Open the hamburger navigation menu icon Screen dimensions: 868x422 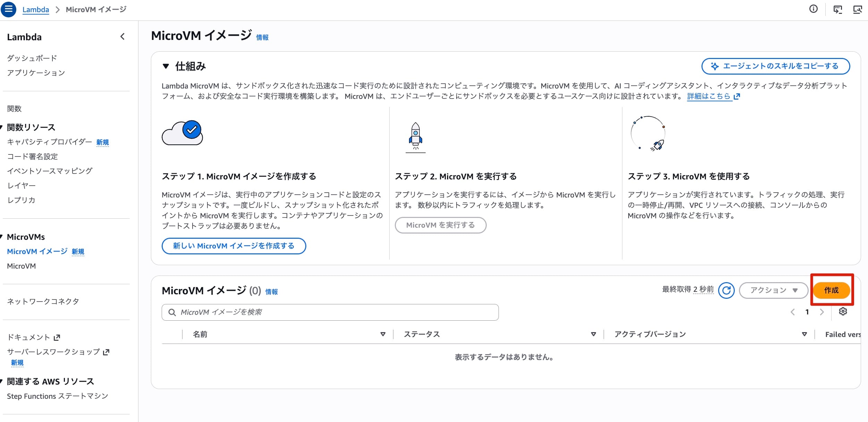click(x=9, y=9)
